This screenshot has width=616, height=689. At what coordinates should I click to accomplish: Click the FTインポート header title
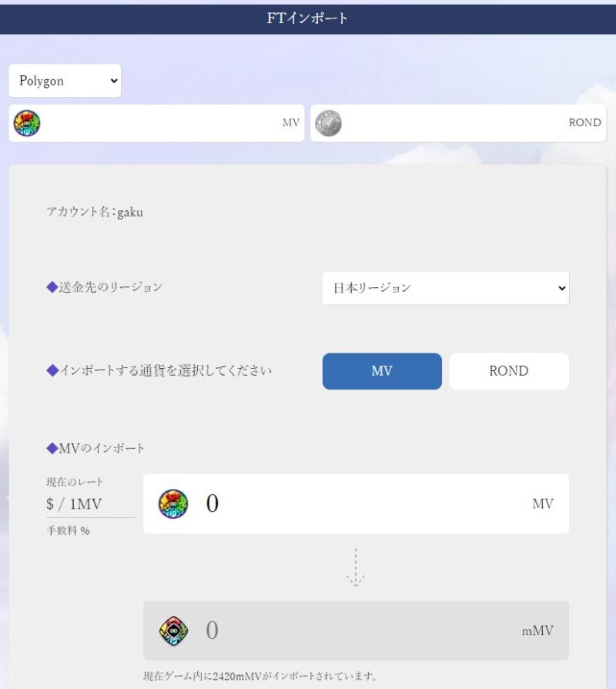[307, 18]
